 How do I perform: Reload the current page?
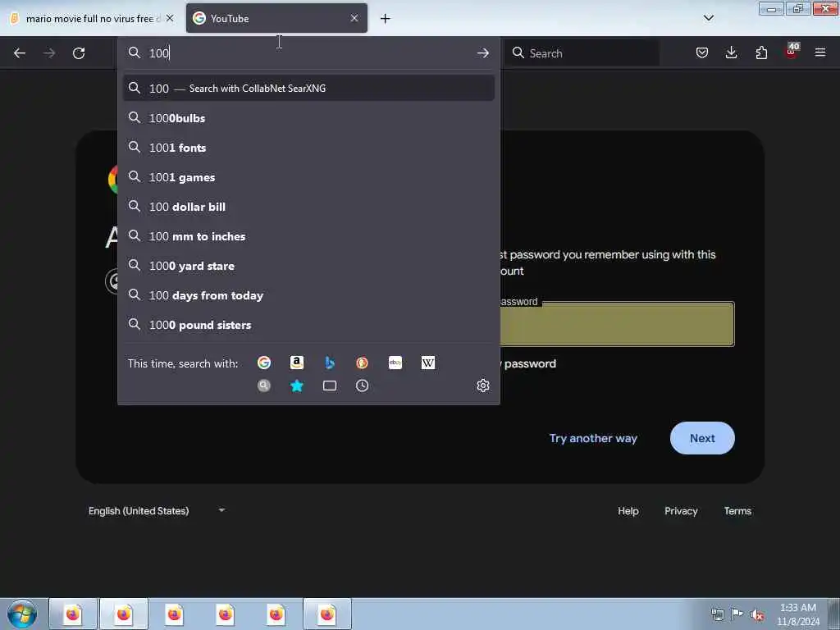(79, 53)
